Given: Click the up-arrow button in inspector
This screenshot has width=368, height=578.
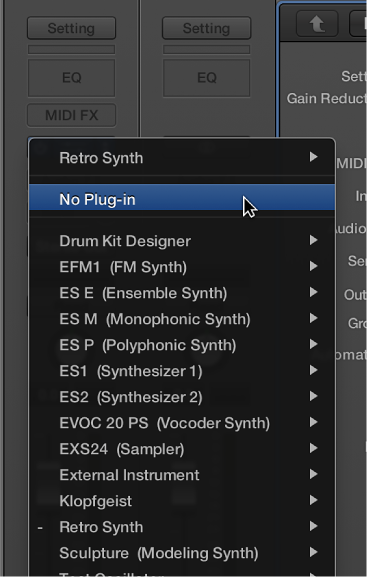Looking at the screenshot, I should coord(317,24).
